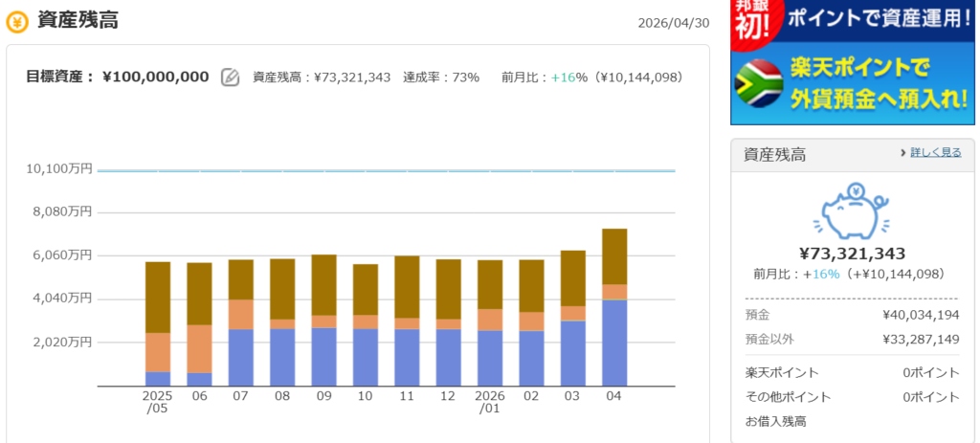Click the orange segment of the 2026/01 bar
The image size is (980, 443).
coord(489,320)
